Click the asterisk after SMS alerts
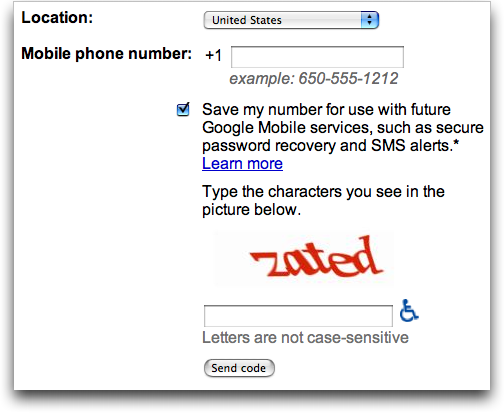The height and width of the screenshot is (413, 504). coord(456,143)
